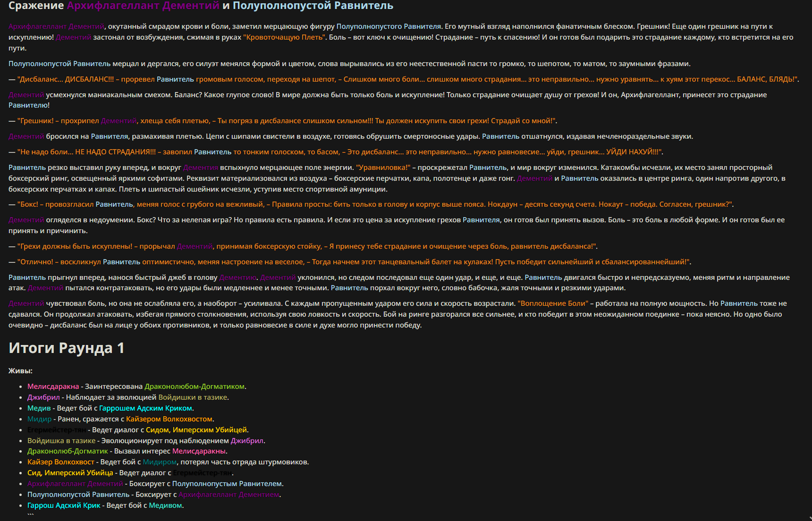Click pink 'Мелисдаракны' in the Драконолюб-Догматик row
This screenshot has height=521, width=812.
click(x=199, y=451)
